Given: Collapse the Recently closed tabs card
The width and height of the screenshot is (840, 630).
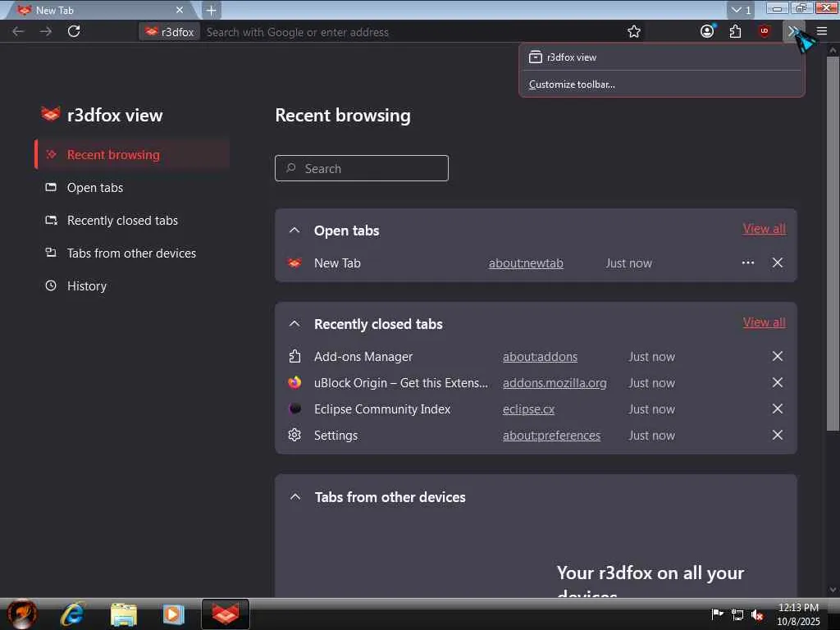Looking at the screenshot, I should [x=294, y=323].
